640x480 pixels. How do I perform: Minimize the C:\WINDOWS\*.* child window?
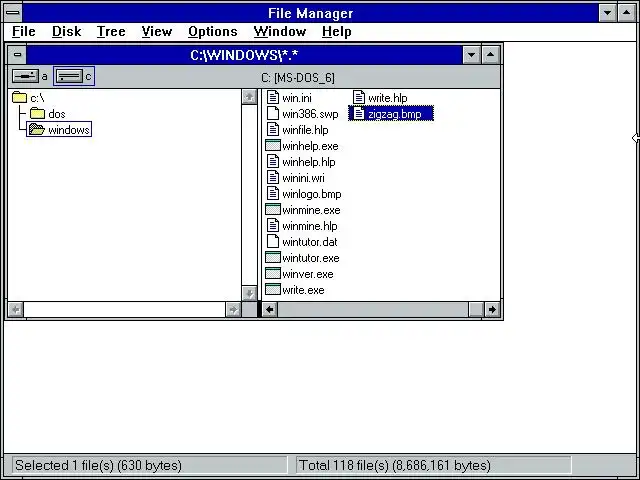pos(471,54)
